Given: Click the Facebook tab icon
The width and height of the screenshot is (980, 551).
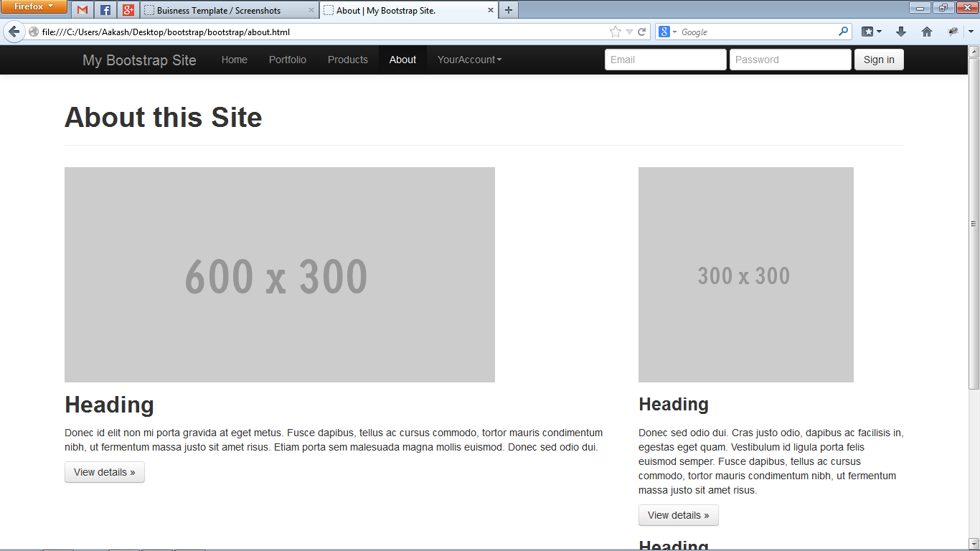Looking at the screenshot, I should (105, 10).
